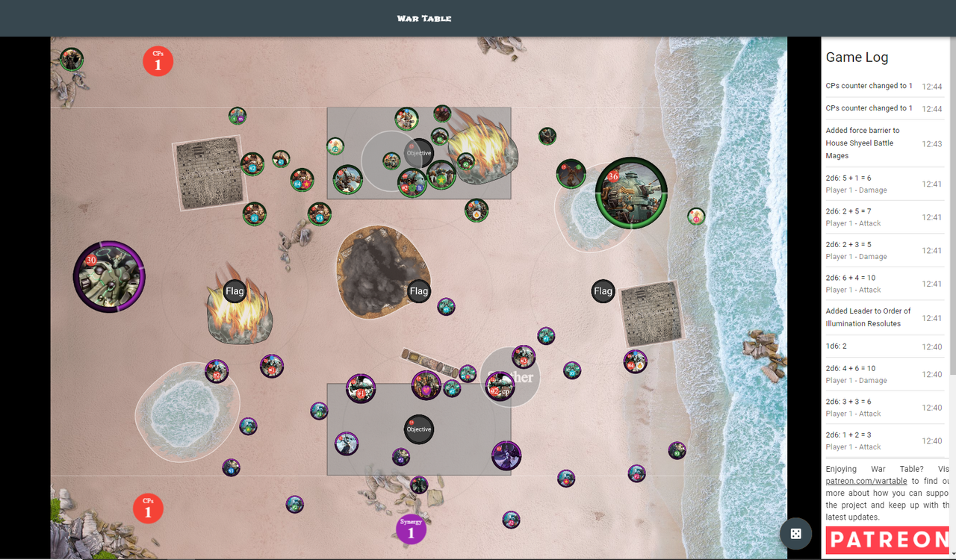Select the token standing on the bottom rock pile

click(419, 485)
